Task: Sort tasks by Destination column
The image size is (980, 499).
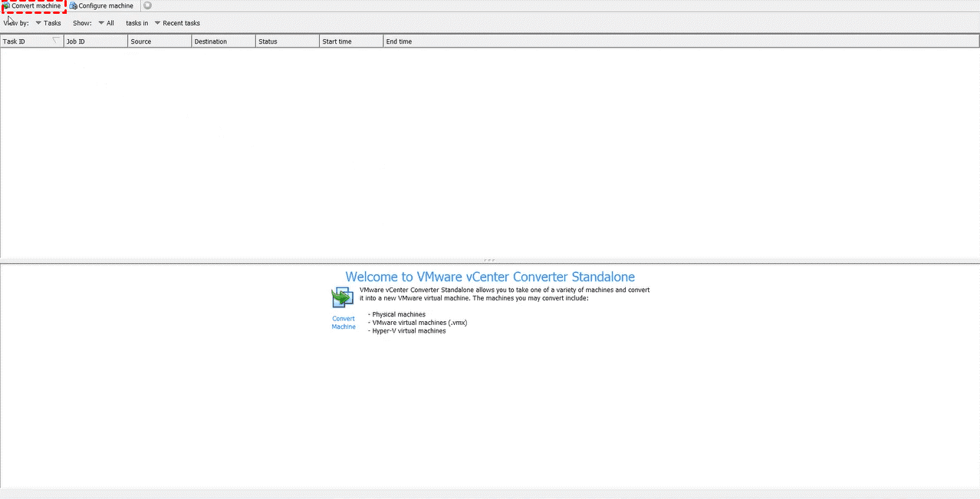Action: [223, 41]
